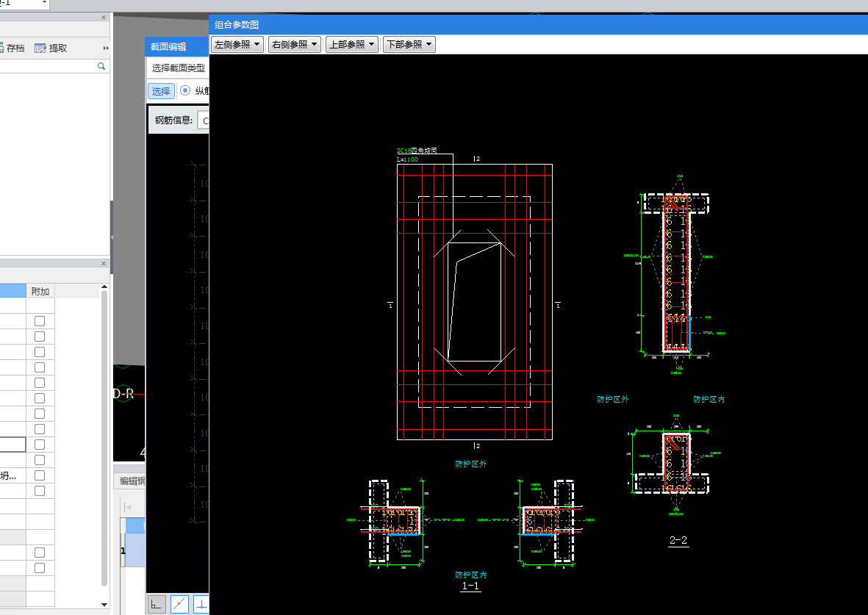868x615 pixels.
Task: Click the 截面编辑 window title
Action: tap(168, 47)
